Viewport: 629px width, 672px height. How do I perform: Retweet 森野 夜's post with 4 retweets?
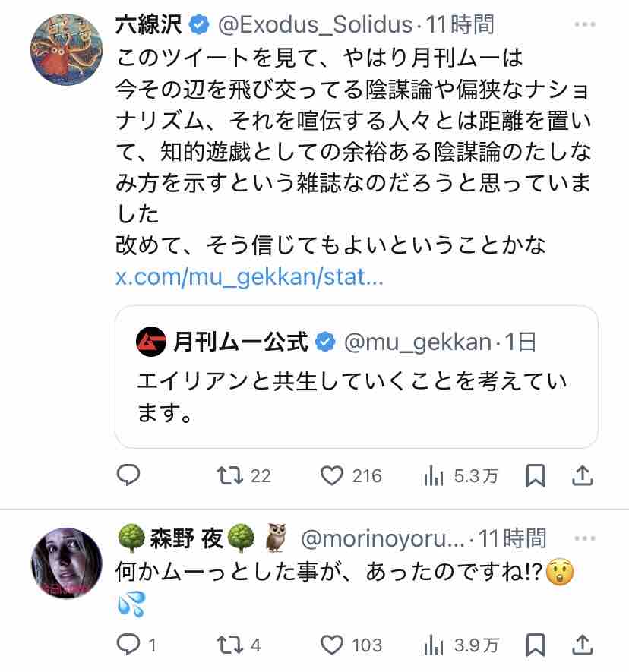(239, 645)
